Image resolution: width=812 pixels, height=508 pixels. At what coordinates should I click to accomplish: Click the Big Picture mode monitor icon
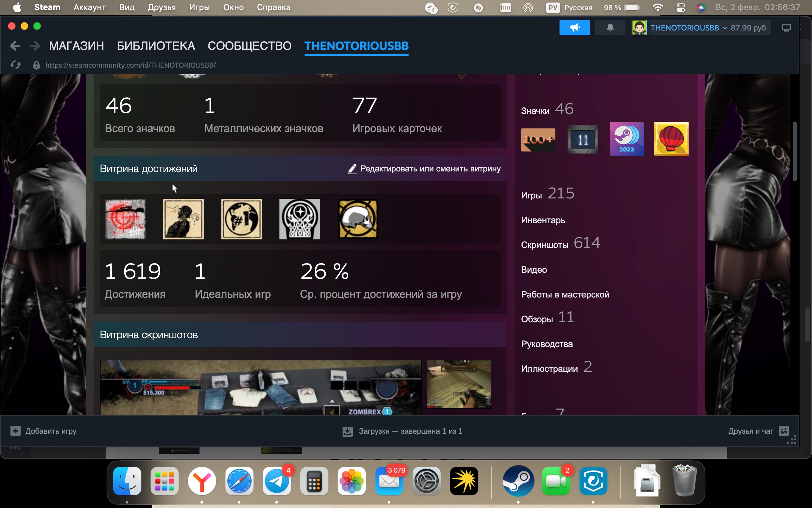(x=786, y=28)
